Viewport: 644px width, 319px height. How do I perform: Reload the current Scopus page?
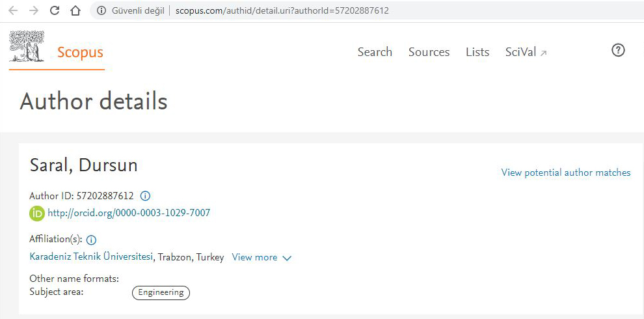55,10
